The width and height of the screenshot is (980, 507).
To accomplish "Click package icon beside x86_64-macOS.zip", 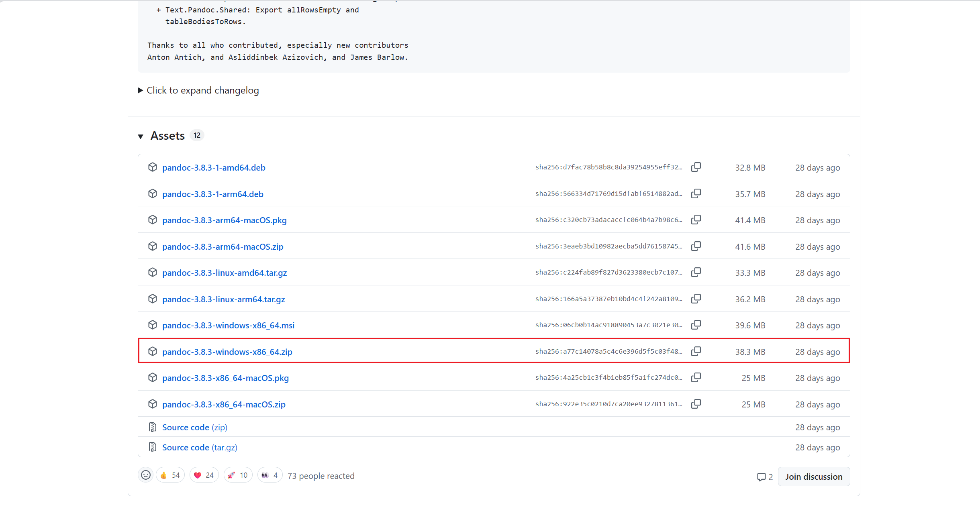I will coord(153,404).
